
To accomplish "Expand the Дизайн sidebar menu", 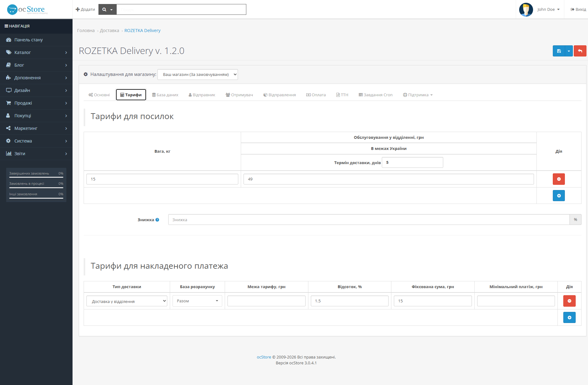I will pyautogui.click(x=36, y=90).
